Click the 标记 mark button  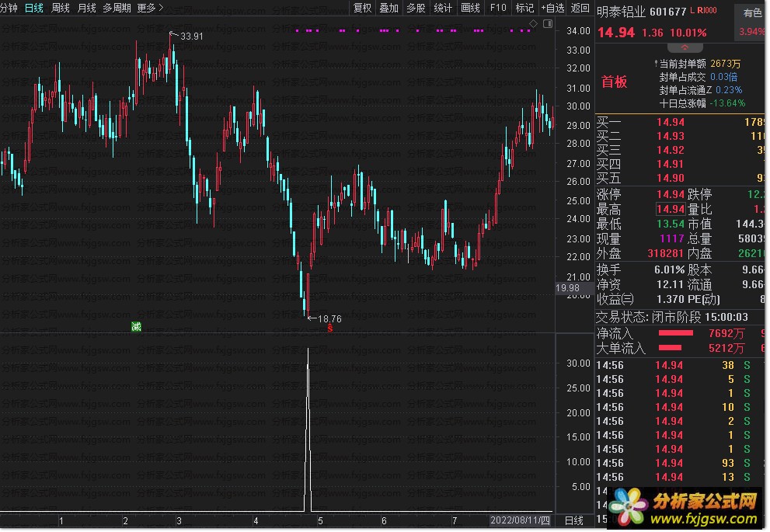524,8
